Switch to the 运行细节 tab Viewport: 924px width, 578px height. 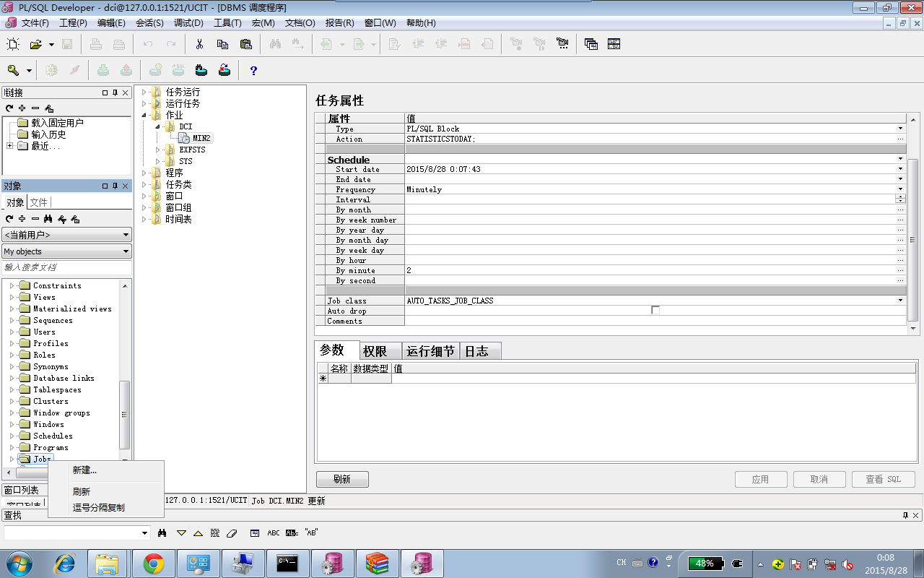430,351
